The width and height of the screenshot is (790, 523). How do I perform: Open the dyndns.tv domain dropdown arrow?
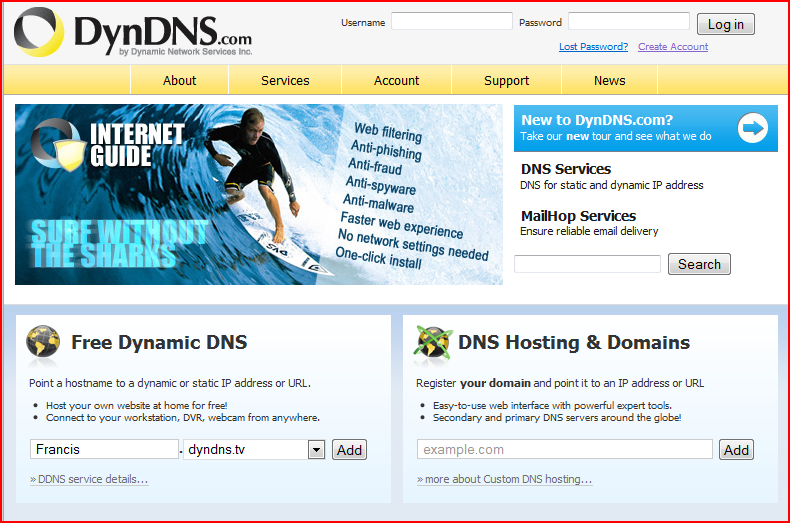(316, 449)
